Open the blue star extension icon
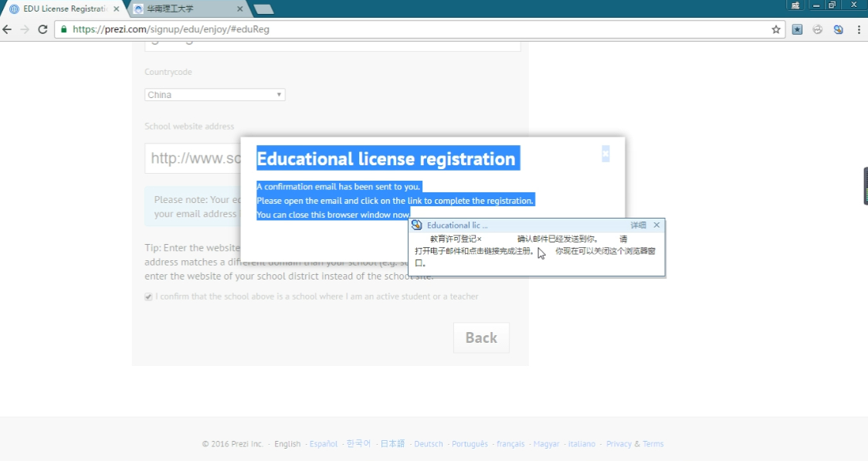The image size is (868, 461). 797,29
